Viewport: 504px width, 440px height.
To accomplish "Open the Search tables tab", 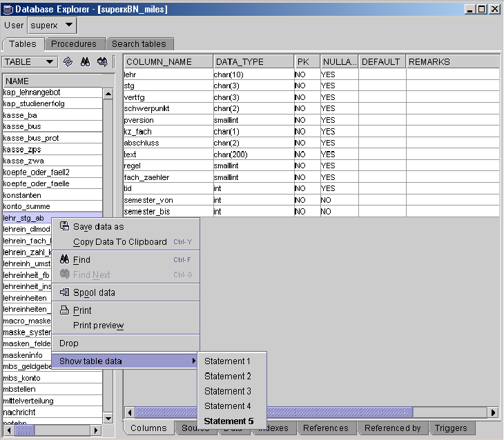I will pos(139,44).
